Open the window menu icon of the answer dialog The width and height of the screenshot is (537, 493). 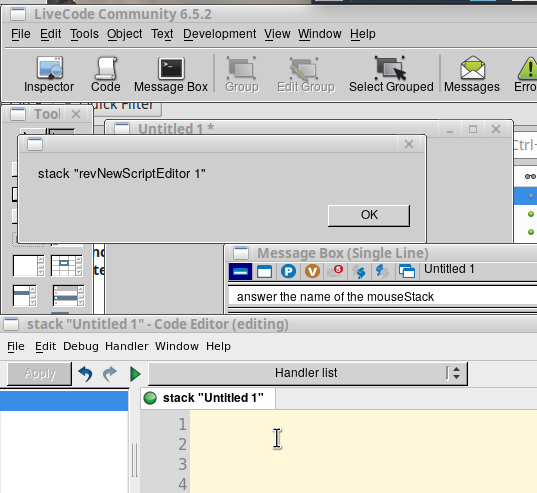(35, 144)
